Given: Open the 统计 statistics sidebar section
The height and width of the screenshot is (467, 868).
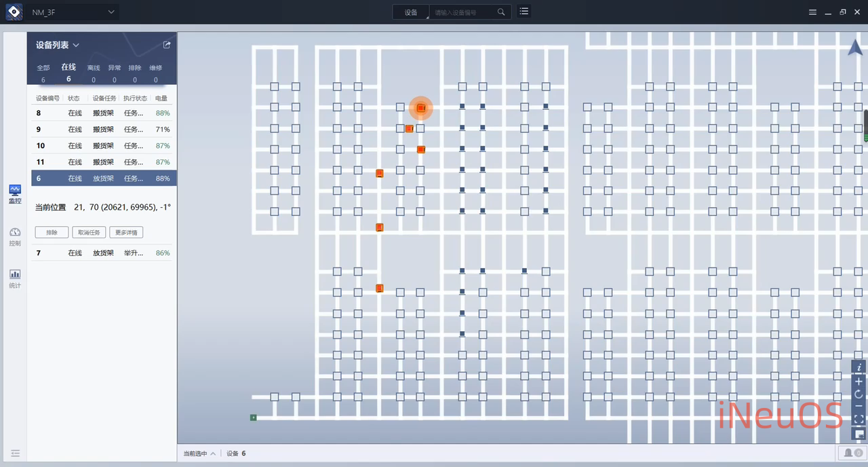Looking at the screenshot, I should click(15, 278).
